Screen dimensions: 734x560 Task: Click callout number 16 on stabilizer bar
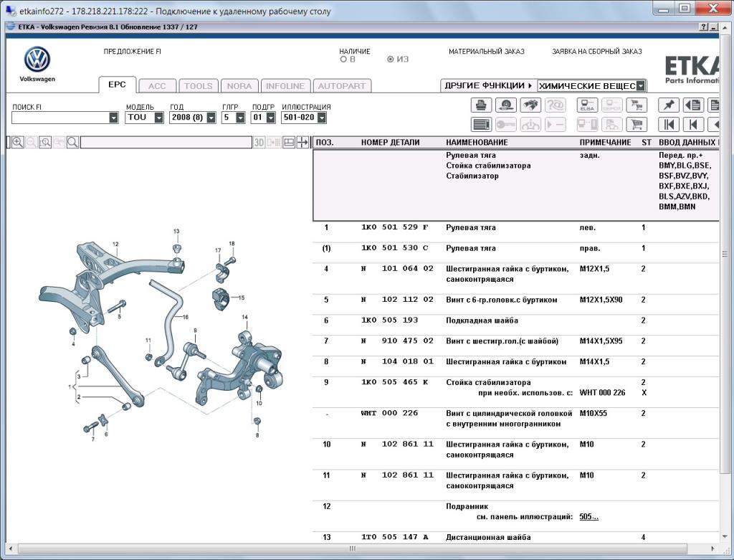[185, 317]
